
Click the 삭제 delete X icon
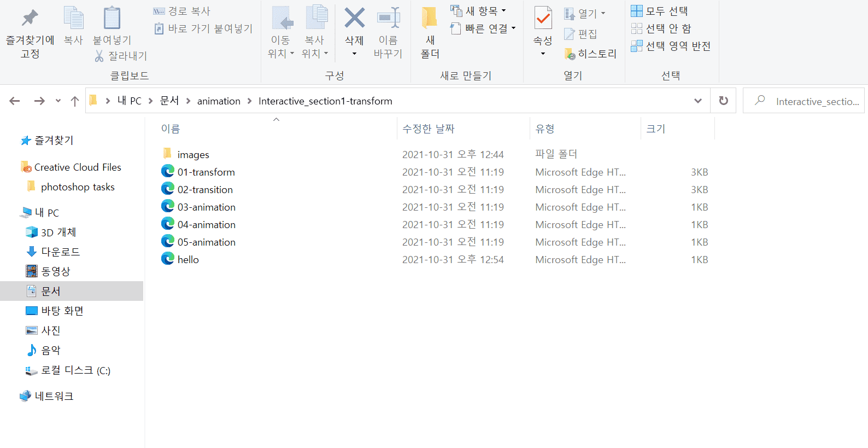tap(354, 18)
